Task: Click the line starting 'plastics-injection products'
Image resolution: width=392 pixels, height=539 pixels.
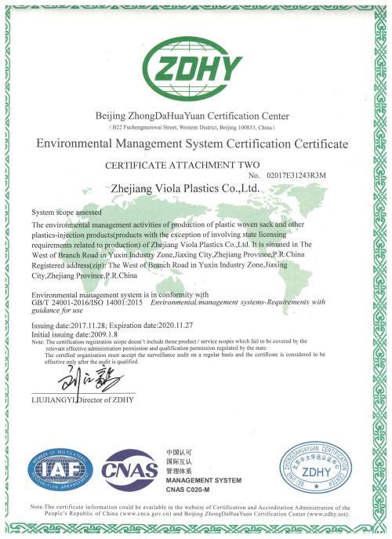Action: tap(158, 235)
